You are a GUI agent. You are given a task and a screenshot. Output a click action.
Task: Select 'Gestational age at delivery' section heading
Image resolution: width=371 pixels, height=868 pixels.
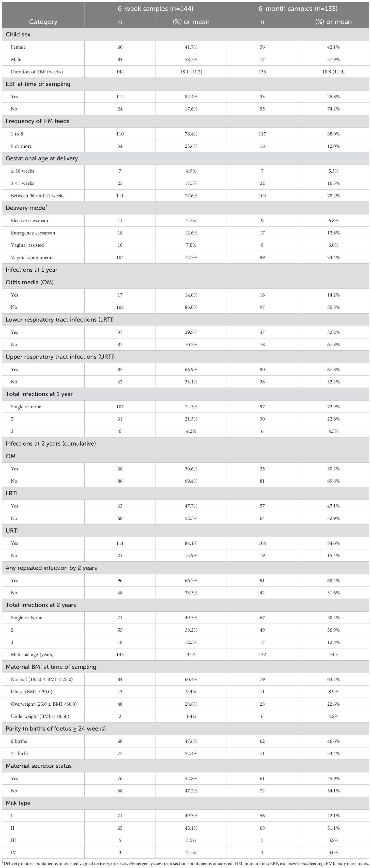42,158
